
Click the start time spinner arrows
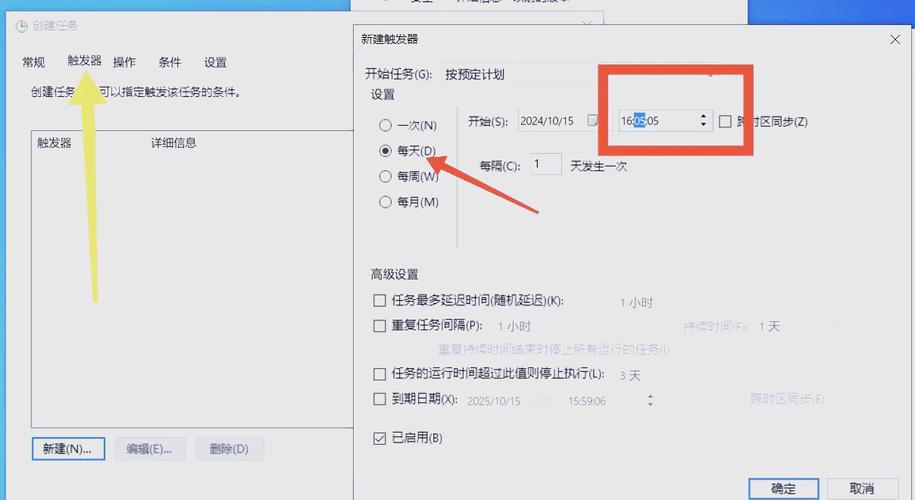pyautogui.click(x=703, y=121)
